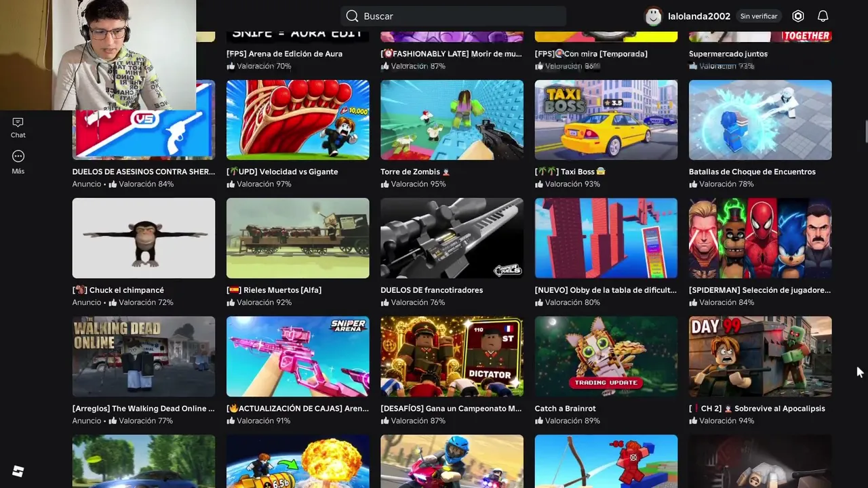Viewport: 868px width, 488px height.
Task: Click the Valoración 97% rating text
Action: [x=264, y=184]
